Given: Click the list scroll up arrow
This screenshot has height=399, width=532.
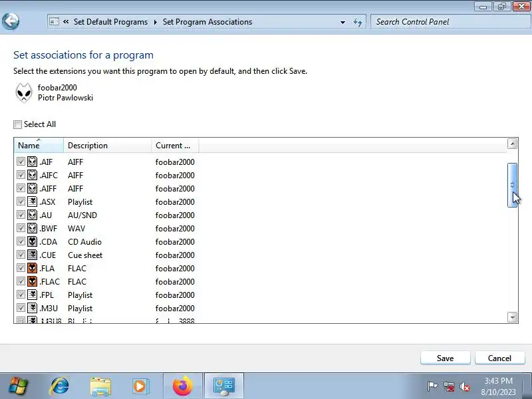Looking at the screenshot, I should 512,144.
